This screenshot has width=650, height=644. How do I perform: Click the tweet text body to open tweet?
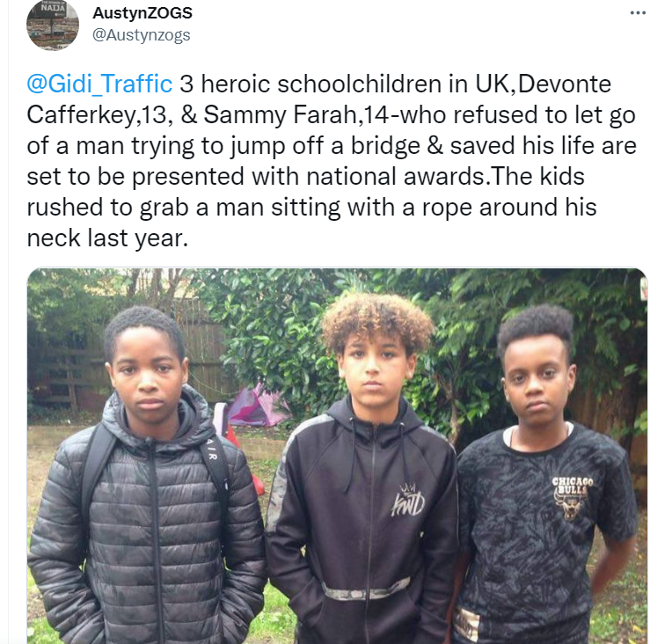click(331, 161)
